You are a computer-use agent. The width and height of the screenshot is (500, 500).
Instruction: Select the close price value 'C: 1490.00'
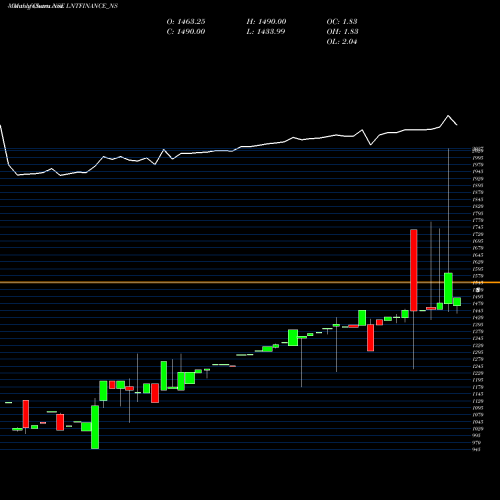pos(186,32)
